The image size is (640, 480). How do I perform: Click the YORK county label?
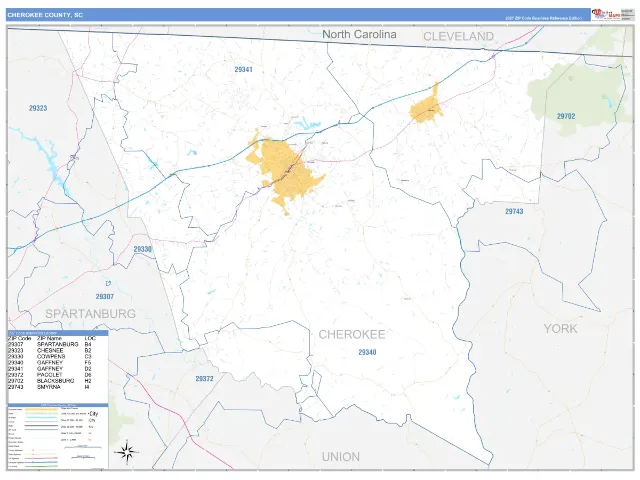tap(560, 329)
